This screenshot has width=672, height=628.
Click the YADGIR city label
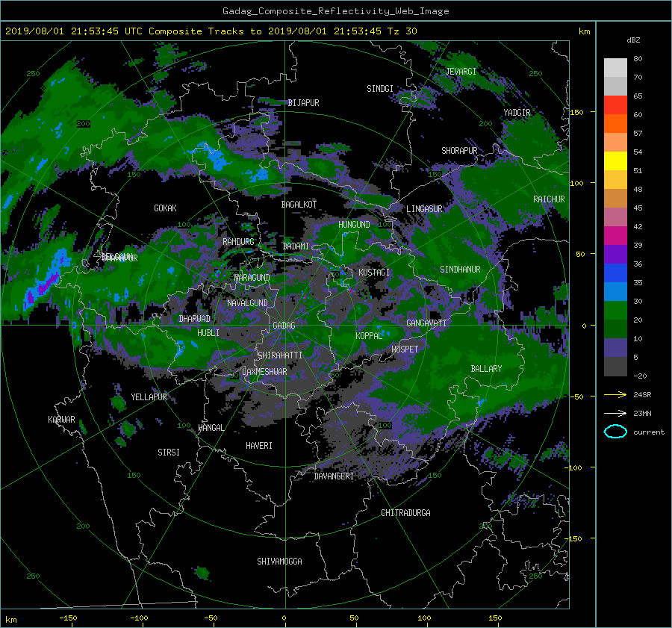click(517, 113)
